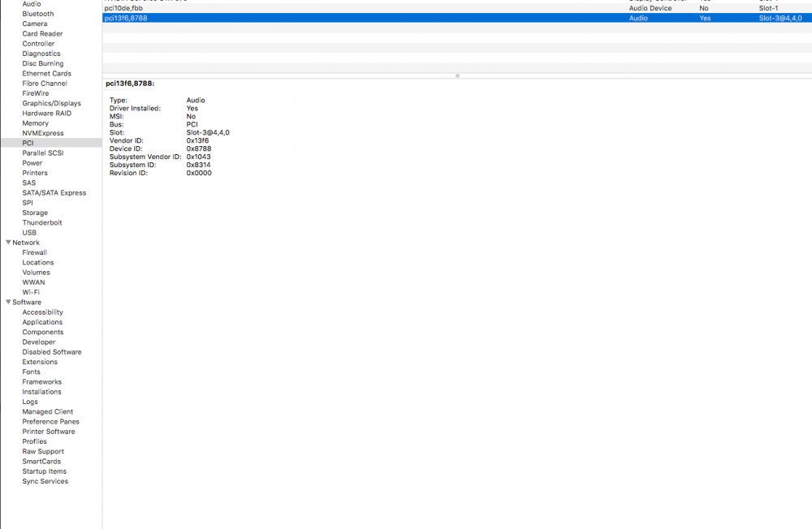Screen dimensions: 812x529
Task: Select Preference Panes entry
Action: (50, 421)
